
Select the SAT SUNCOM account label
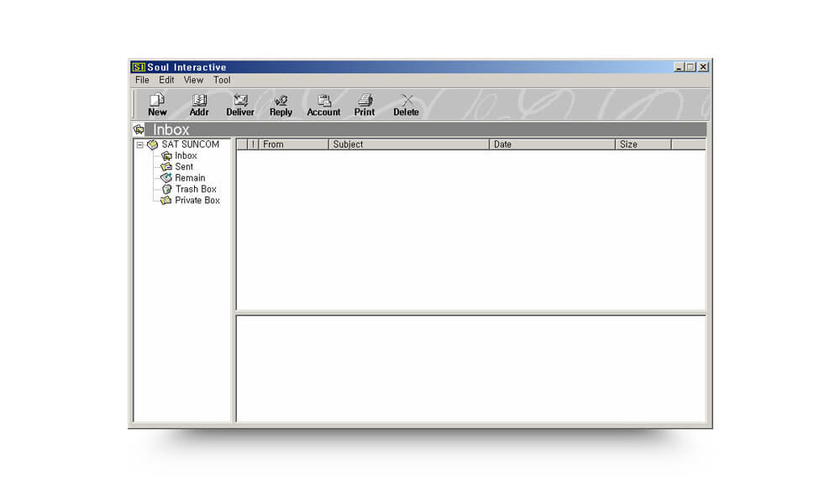(x=190, y=144)
